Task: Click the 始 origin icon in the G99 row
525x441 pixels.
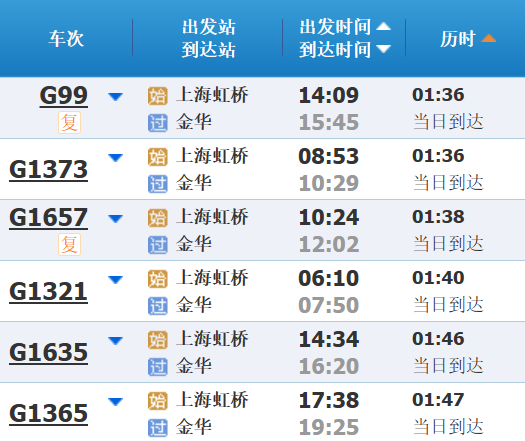Action: 158,96
